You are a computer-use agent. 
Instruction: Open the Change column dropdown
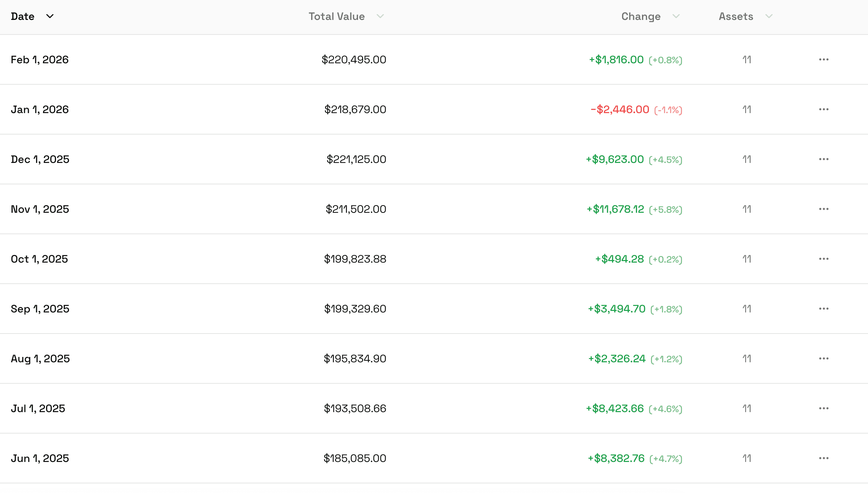click(676, 16)
